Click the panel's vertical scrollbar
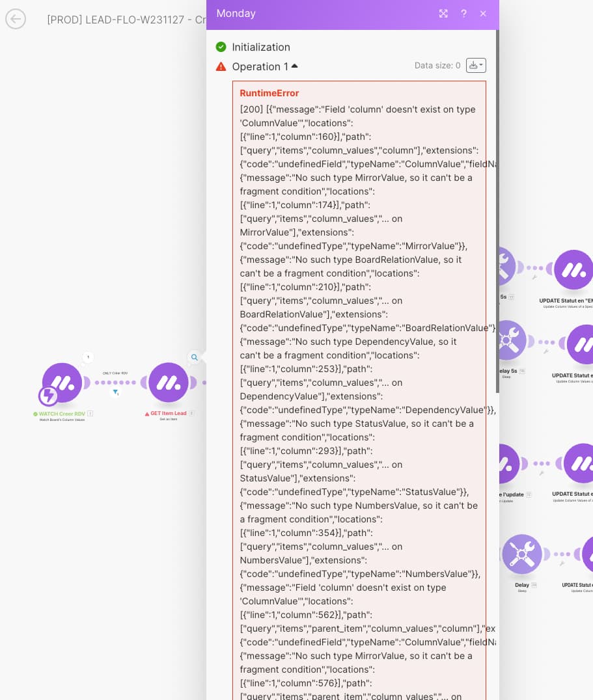Viewport: 593px width, 700px height. [x=497, y=211]
